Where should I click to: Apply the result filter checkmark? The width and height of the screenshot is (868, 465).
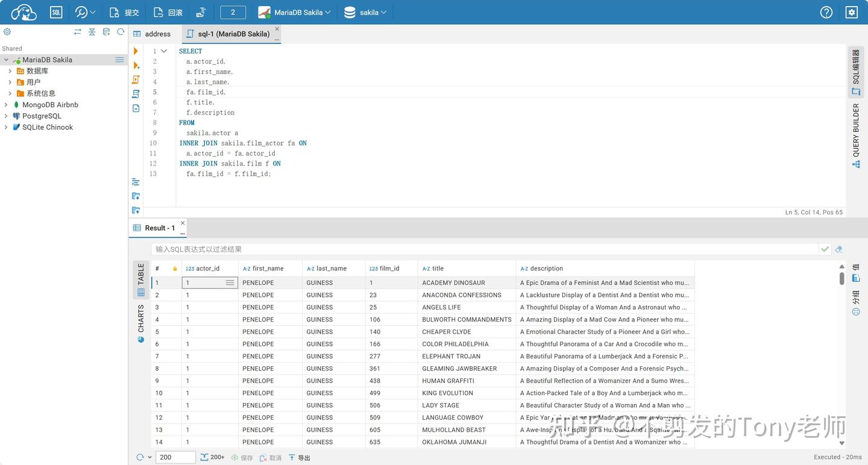825,249
